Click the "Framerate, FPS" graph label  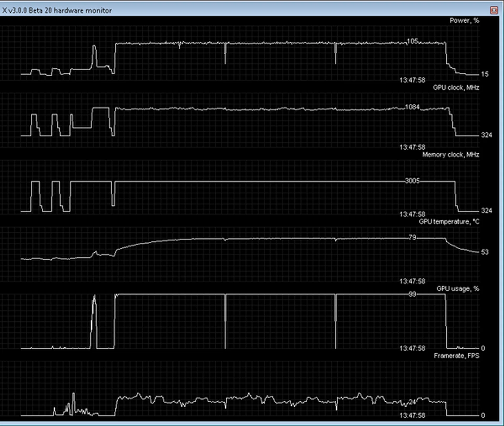coord(456,356)
